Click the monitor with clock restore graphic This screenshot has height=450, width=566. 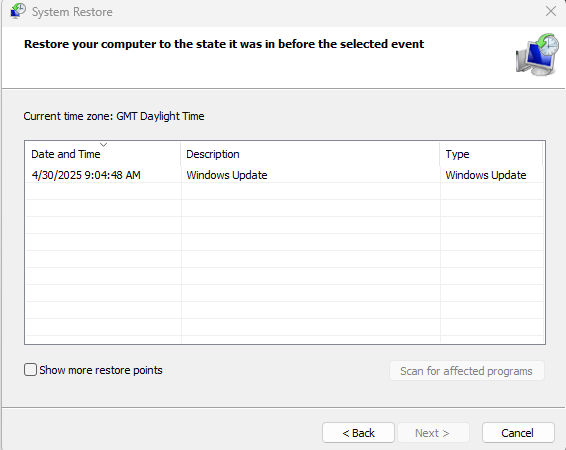click(x=537, y=54)
